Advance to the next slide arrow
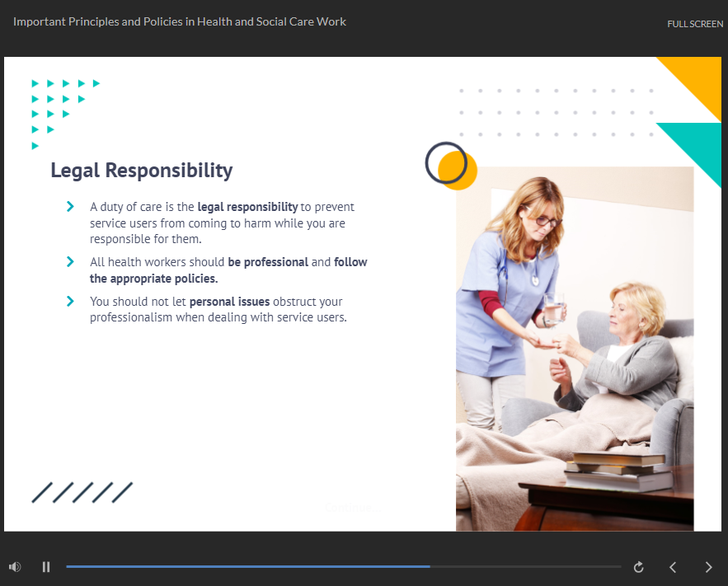Image resolution: width=728 pixels, height=586 pixels. click(x=708, y=567)
